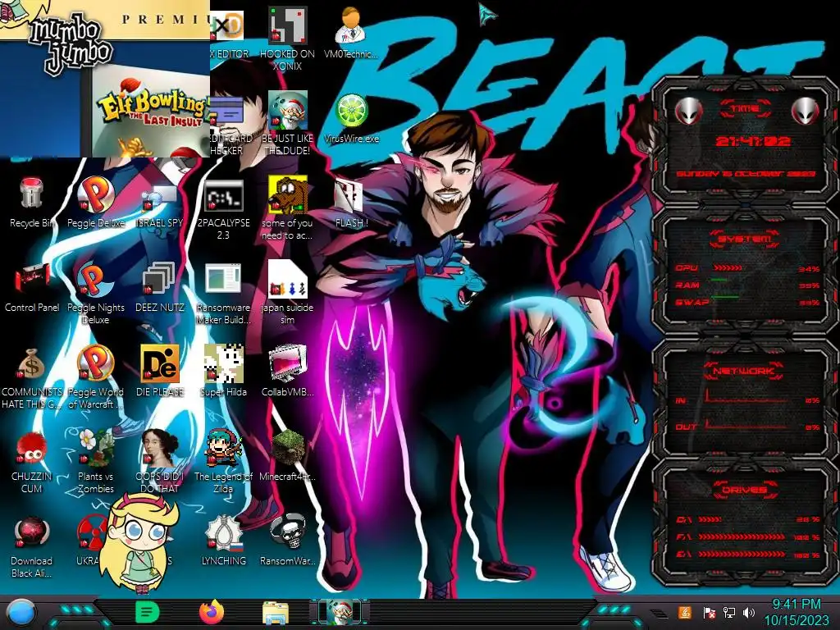This screenshot has width=840, height=630.
Task: Open the OOPS DID I DO THAT portrait icon
Action: point(159,462)
